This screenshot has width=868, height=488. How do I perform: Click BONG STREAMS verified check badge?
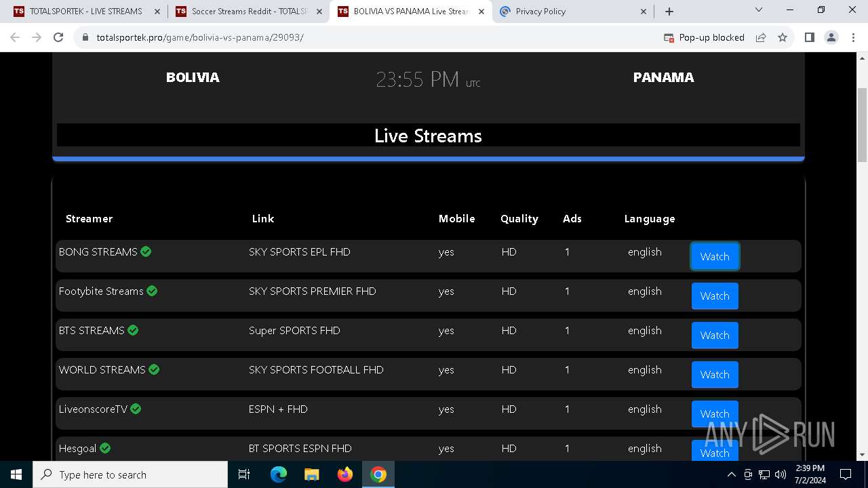146,251
